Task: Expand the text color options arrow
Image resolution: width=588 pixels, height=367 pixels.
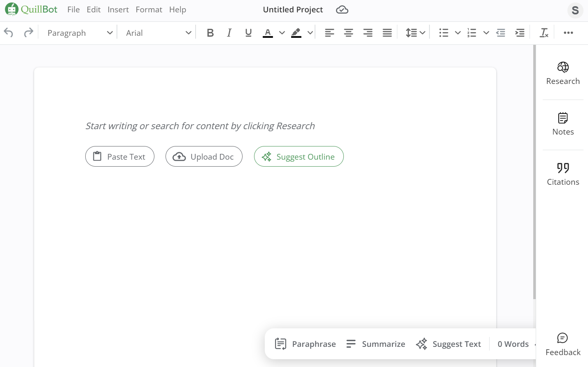Action: (282, 33)
